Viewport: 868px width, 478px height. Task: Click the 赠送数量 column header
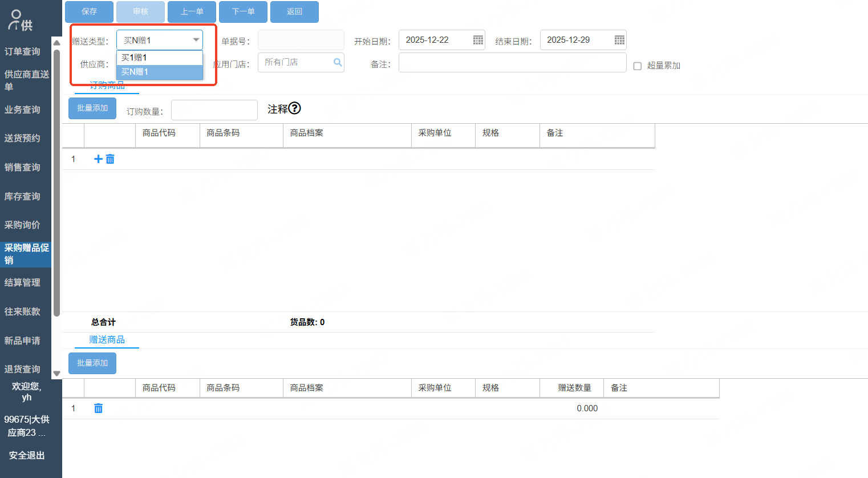click(x=572, y=388)
